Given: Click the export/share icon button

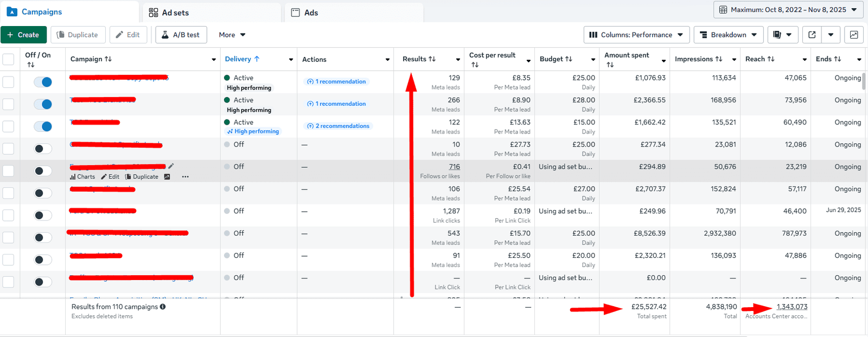Looking at the screenshot, I should click(x=812, y=35).
